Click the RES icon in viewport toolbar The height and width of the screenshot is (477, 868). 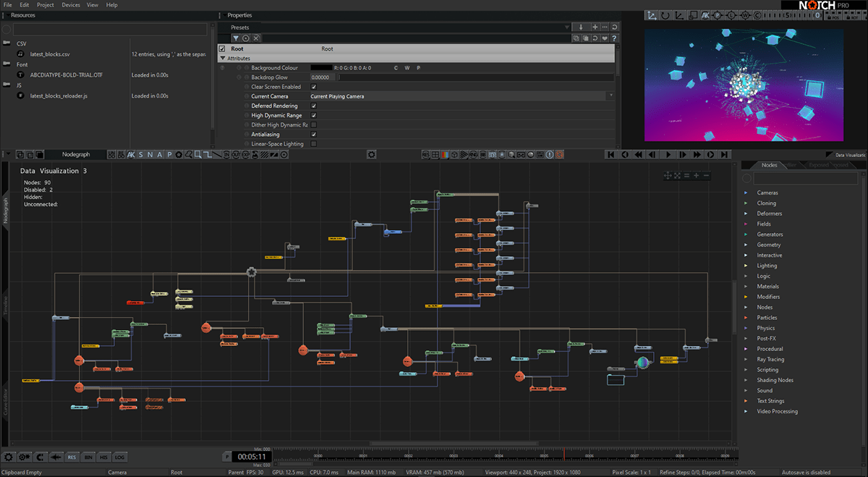[425, 154]
